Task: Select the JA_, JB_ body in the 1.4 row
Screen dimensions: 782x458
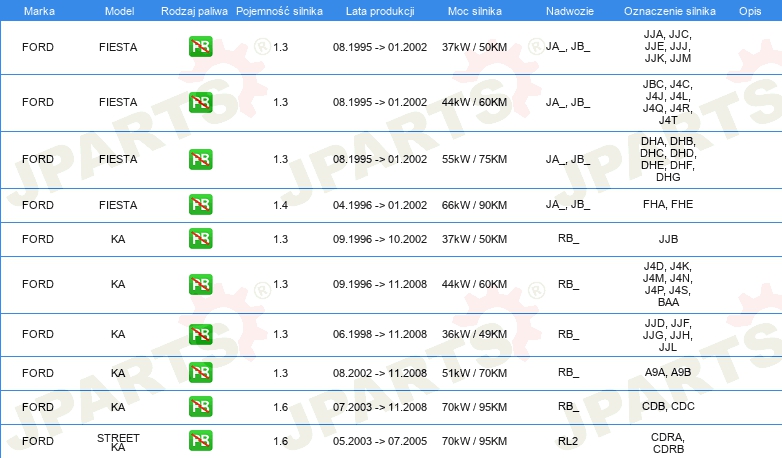Action: point(568,205)
